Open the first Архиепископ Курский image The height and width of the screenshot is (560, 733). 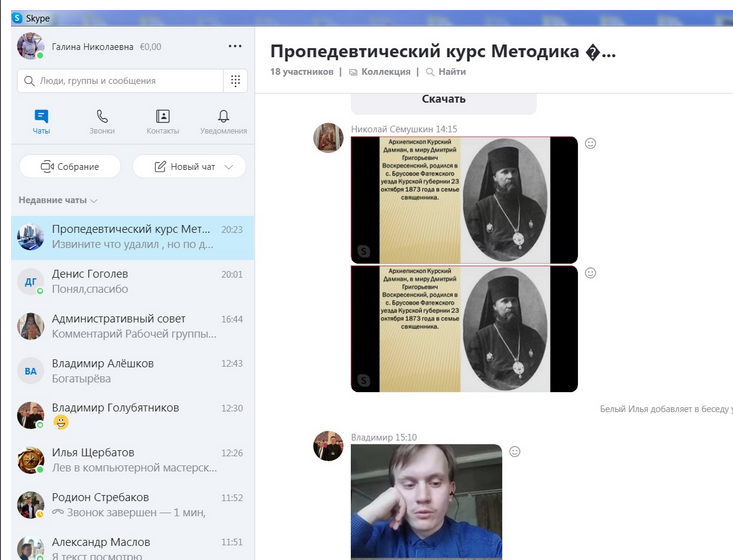click(x=464, y=200)
